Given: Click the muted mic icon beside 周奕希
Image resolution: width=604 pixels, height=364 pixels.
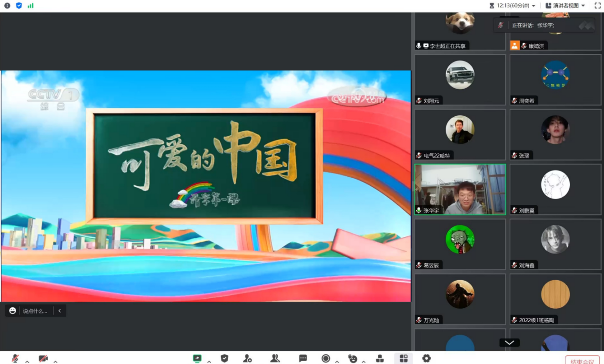Looking at the screenshot, I should [x=514, y=101].
